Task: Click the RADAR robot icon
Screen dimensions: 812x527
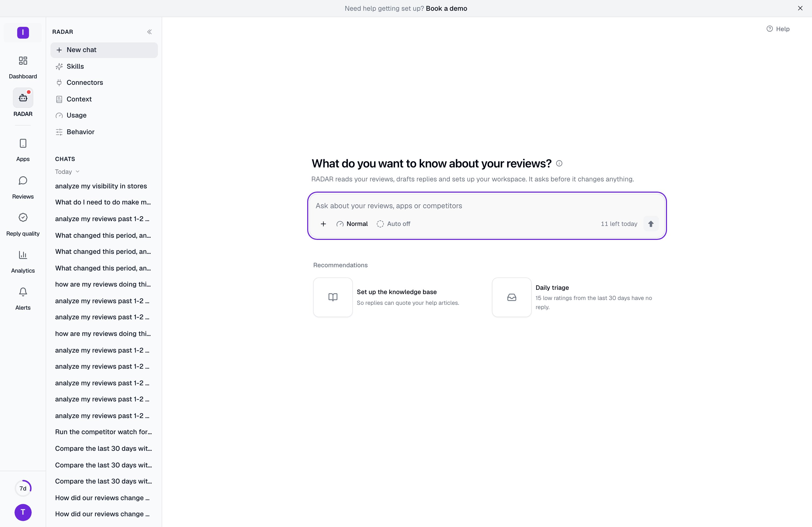Action: [x=23, y=98]
